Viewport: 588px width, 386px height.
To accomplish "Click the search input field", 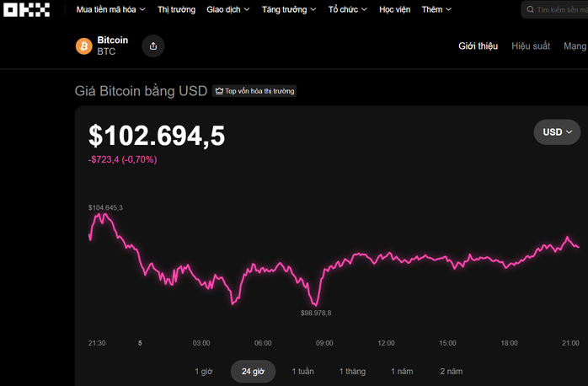I will tap(561, 10).
